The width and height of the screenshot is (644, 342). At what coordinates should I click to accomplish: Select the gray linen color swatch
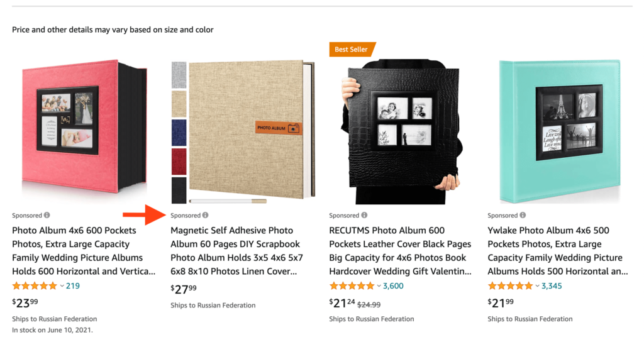click(179, 75)
